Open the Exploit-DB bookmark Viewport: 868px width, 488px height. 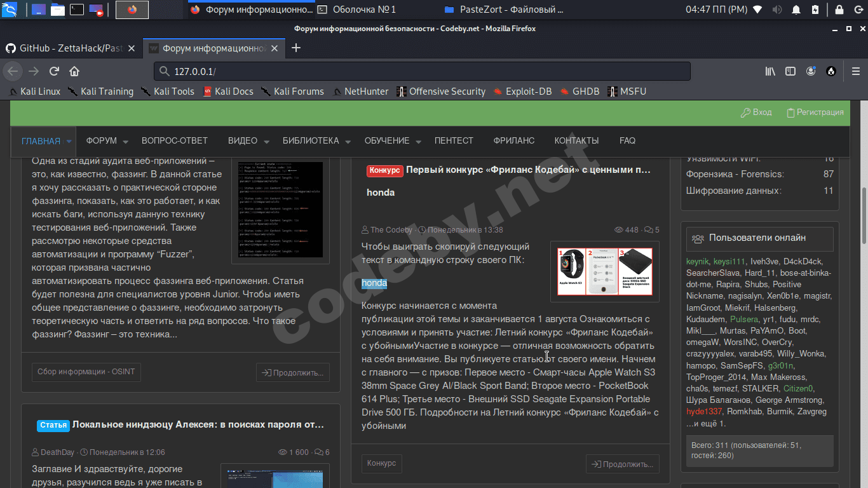pyautogui.click(x=522, y=91)
